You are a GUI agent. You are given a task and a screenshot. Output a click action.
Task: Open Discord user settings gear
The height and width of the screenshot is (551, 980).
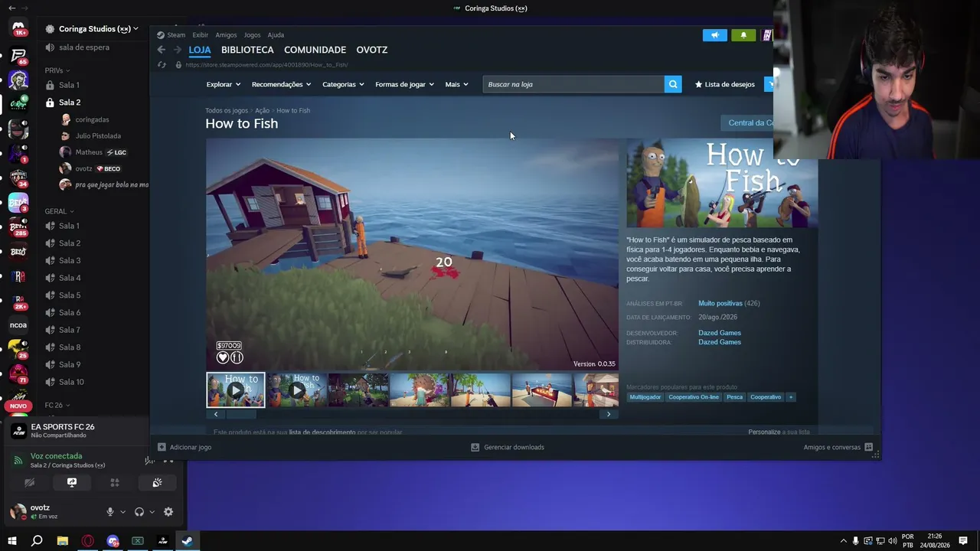168,512
